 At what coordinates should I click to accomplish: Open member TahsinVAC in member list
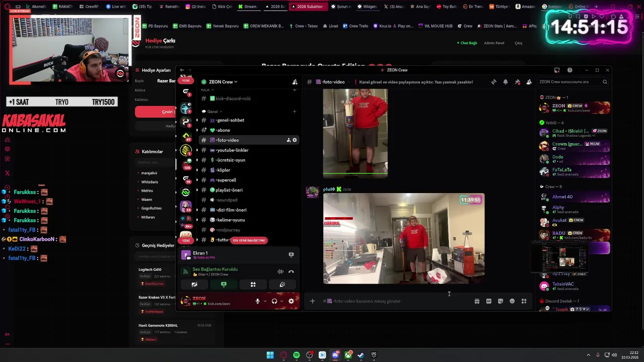point(574,286)
